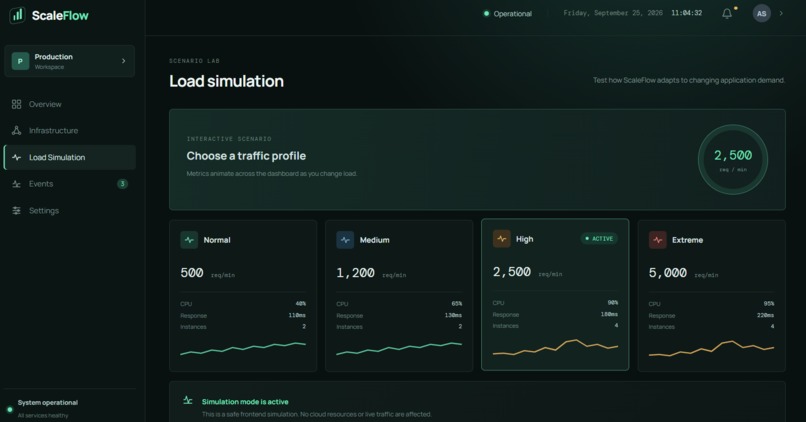The width and height of the screenshot is (806, 422).
Task: Open the AS user avatar
Action: coord(761,13)
